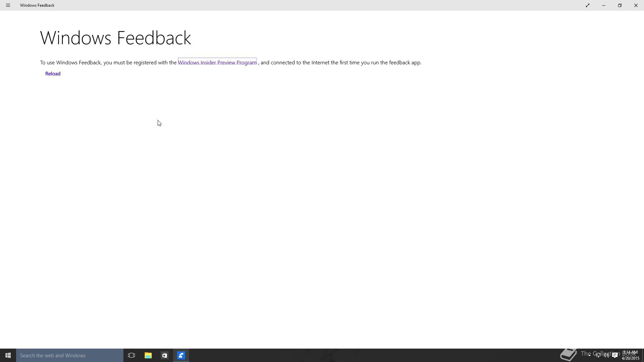Open the clock showing 4/20/2015
The image size is (644, 362).
point(630,355)
